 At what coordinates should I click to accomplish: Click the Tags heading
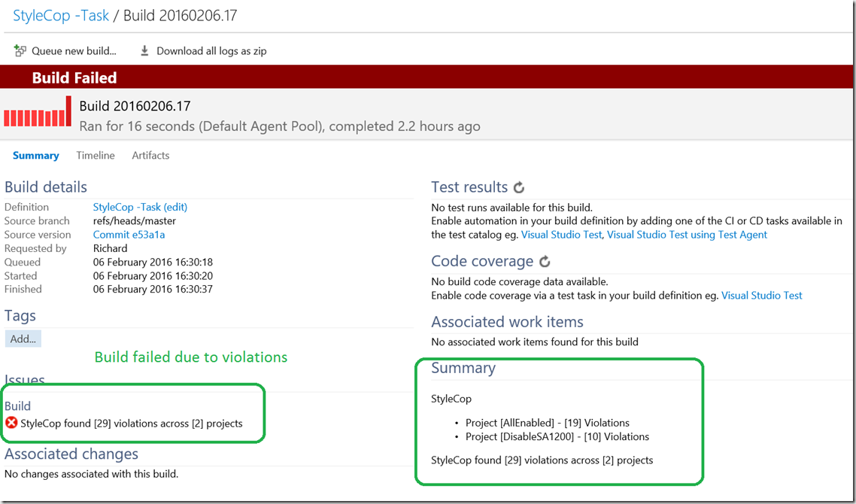click(20, 316)
